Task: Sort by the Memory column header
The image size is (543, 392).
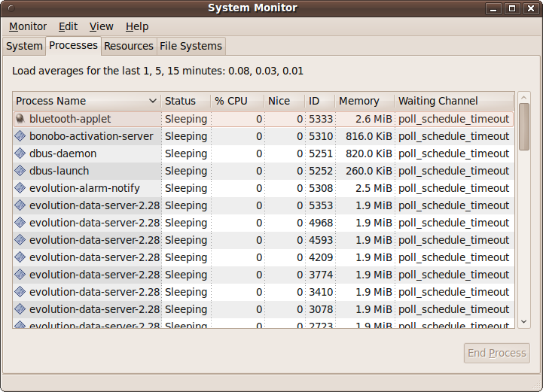Action: click(365, 101)
